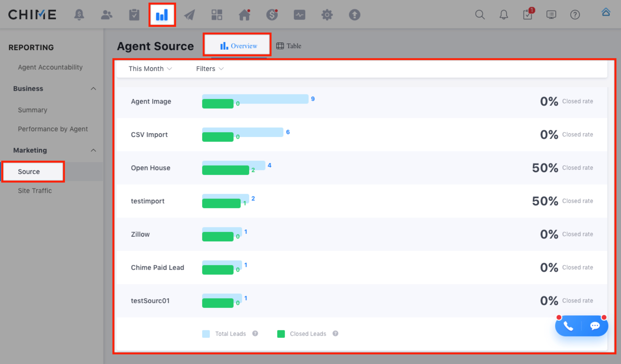This screenshot has height=364, width=621.
Task: Open the search magnifier icon
Action: coord(480,15)
